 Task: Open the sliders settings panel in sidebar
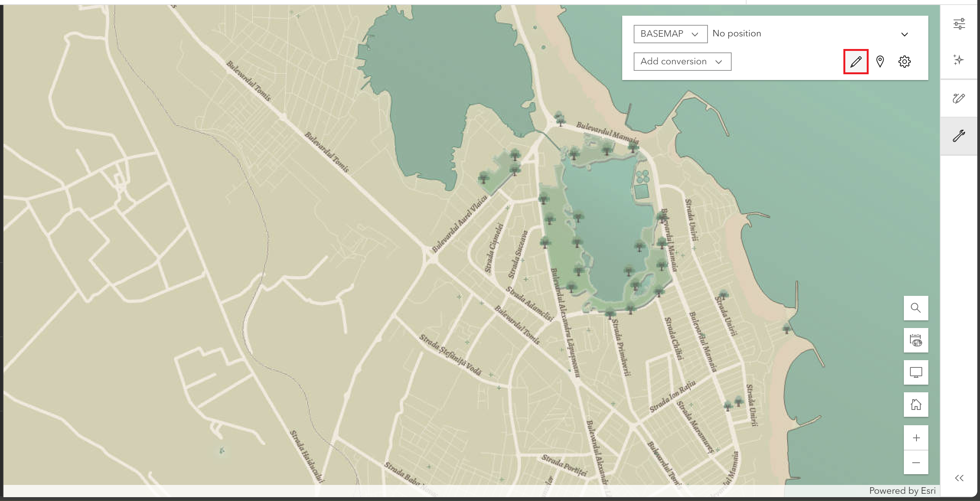tap(959, 24)
